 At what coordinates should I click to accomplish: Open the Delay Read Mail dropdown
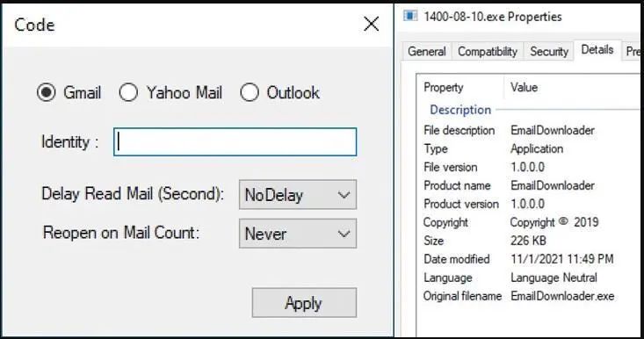pyautogui.click(x=298, y=195)
